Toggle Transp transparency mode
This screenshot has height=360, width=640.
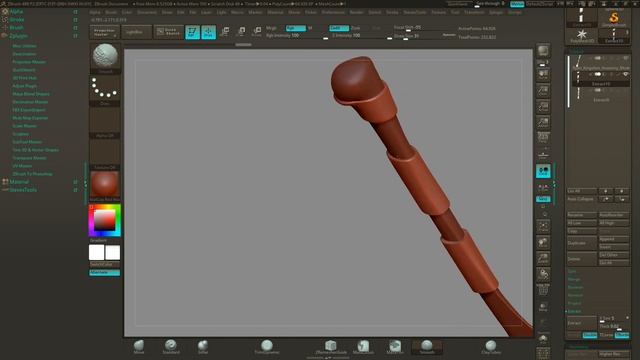click(543, 307)
